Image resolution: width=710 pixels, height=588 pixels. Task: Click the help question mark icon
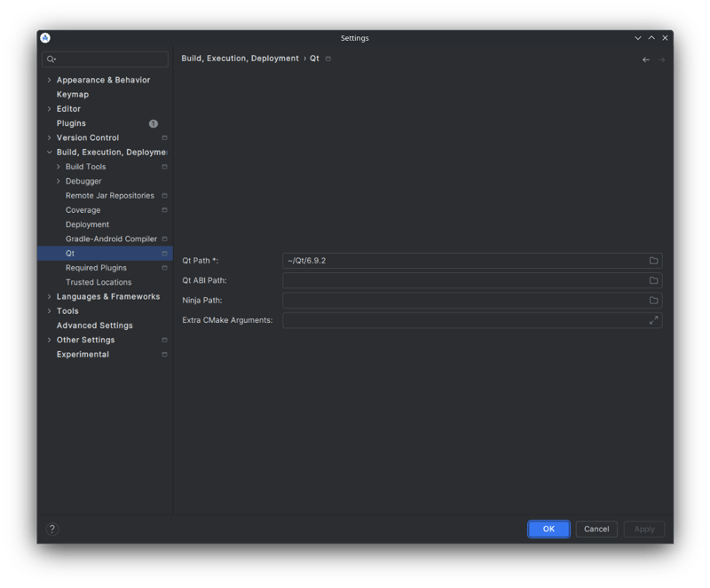(51, 529)
